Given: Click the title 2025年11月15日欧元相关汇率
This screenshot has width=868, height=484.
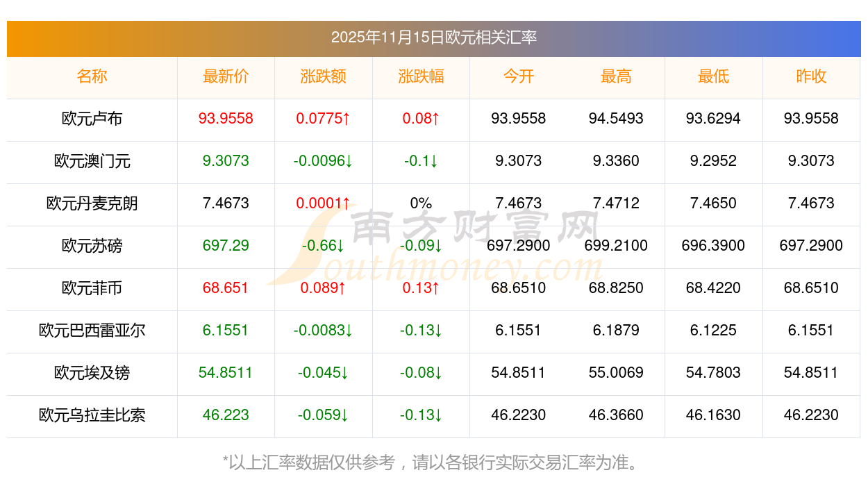Looking at the screenshot, I should click(434, 37).
